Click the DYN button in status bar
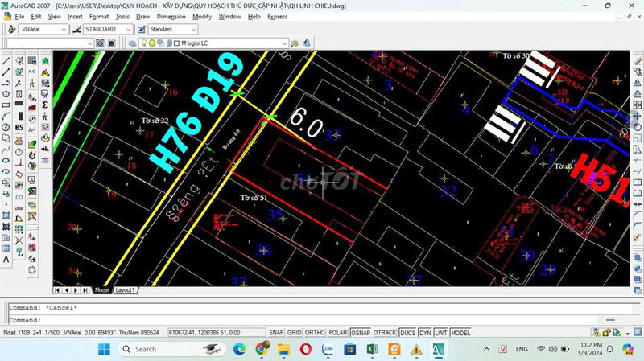 [426, 332]
